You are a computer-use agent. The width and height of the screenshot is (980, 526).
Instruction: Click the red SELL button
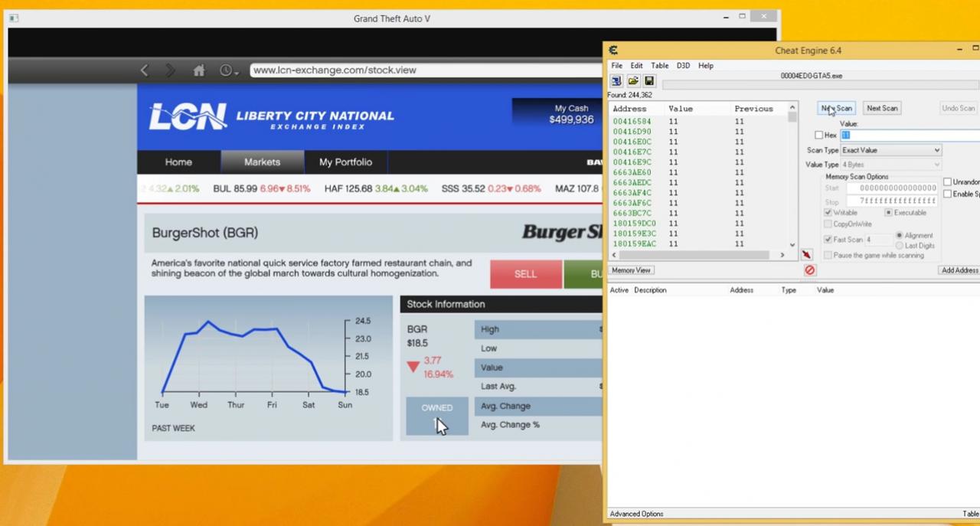[526, 274]
